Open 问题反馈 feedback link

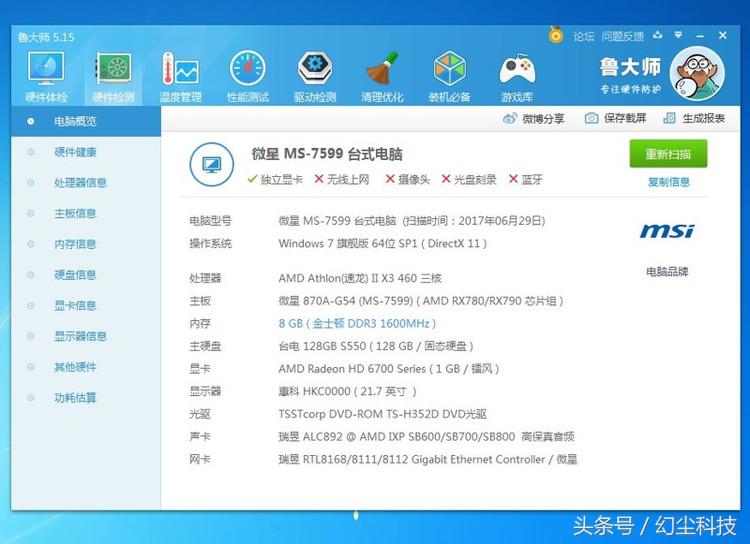click(622, 36)
